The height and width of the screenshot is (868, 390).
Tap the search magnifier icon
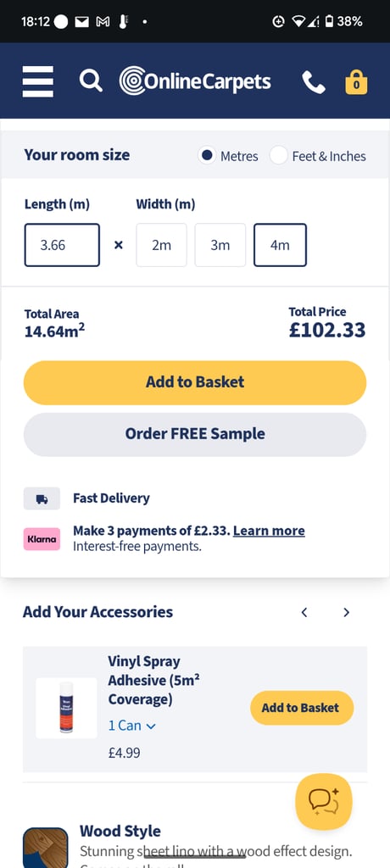[x=91, y=81]
